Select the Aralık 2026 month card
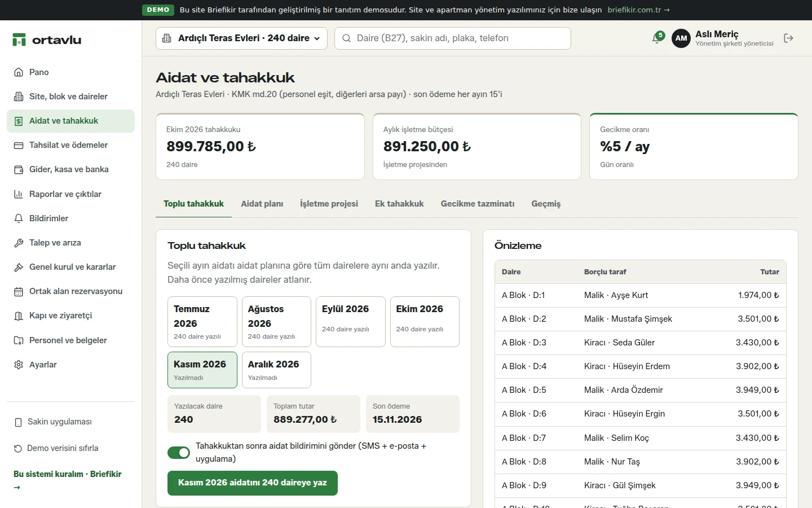 [x=276, y=370]
